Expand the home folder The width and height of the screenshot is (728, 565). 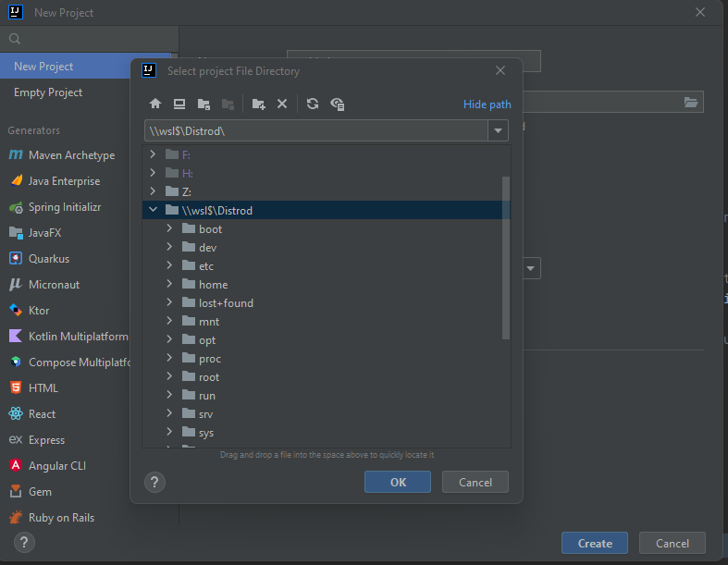(x=169, y=284)
